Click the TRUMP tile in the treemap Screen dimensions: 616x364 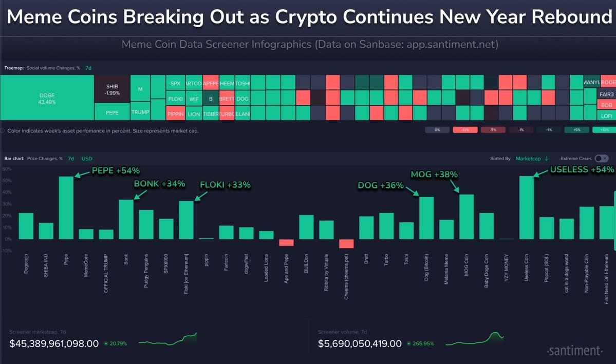[140, 112]
